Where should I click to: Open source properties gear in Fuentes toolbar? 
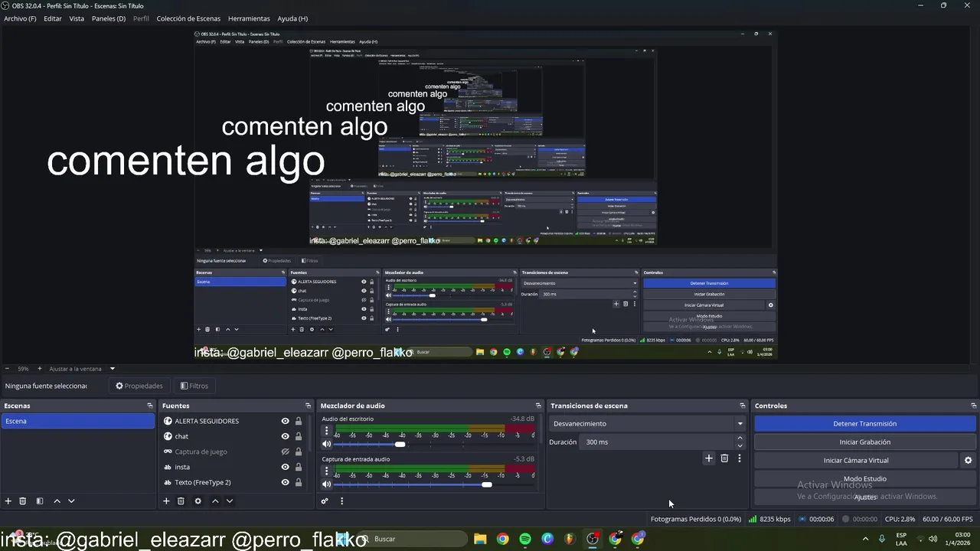pyautogui.click(x=198, y=501)
